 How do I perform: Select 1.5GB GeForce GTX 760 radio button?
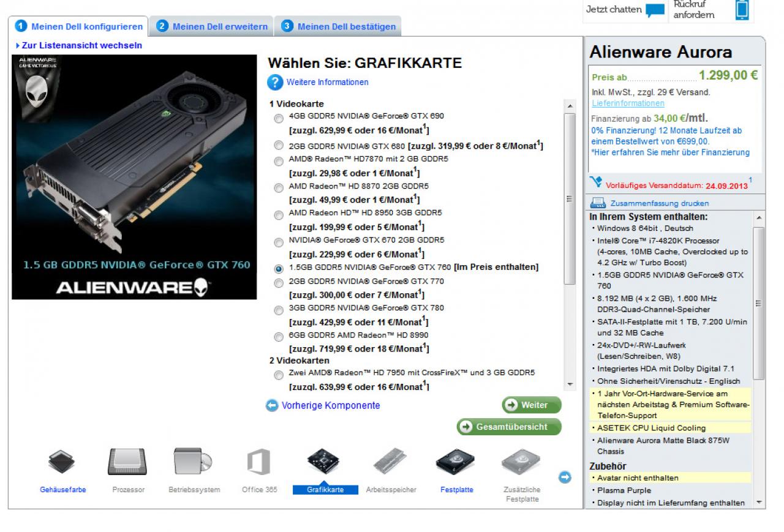tap(279, 269)
